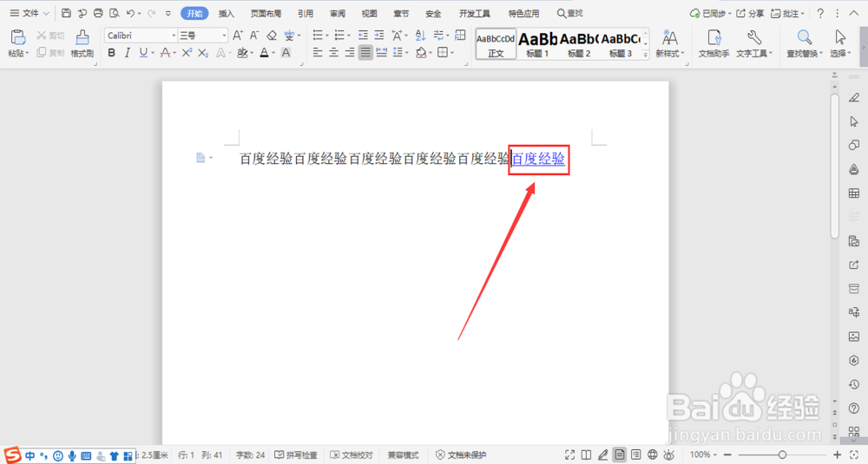Click the Sogou input method S logo

pyautogui.click(x=12, y=455)
